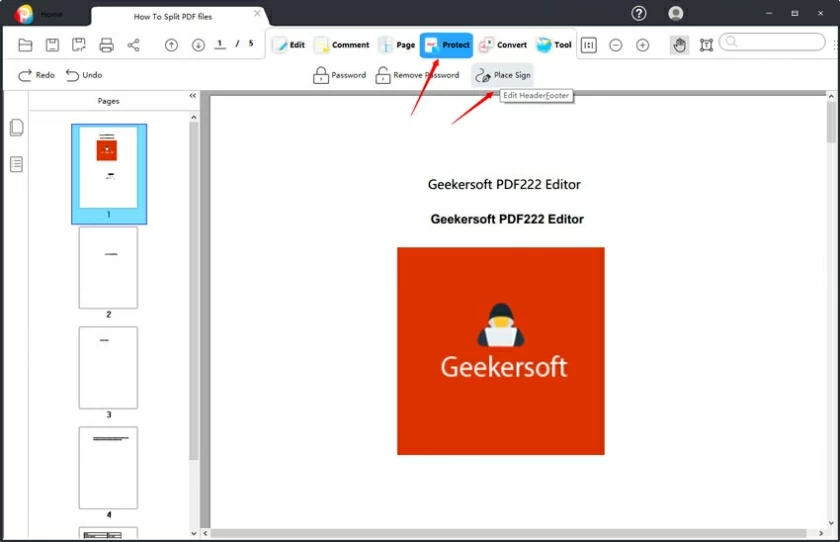Zoom out with the minus icon
This screenshot has width=840, height=542.
point(616,46)
